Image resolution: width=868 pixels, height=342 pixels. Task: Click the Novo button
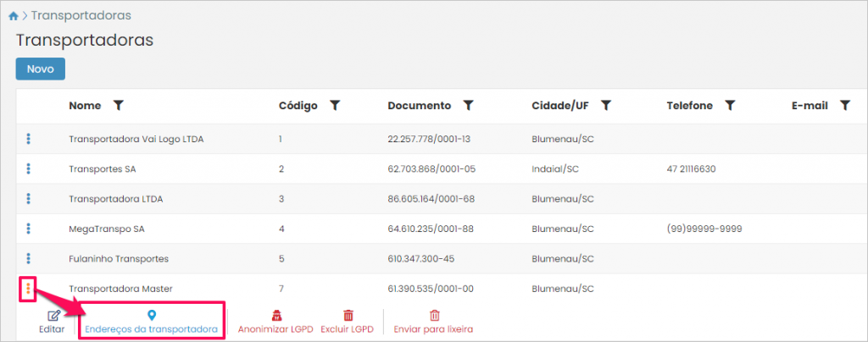(40, 69)
